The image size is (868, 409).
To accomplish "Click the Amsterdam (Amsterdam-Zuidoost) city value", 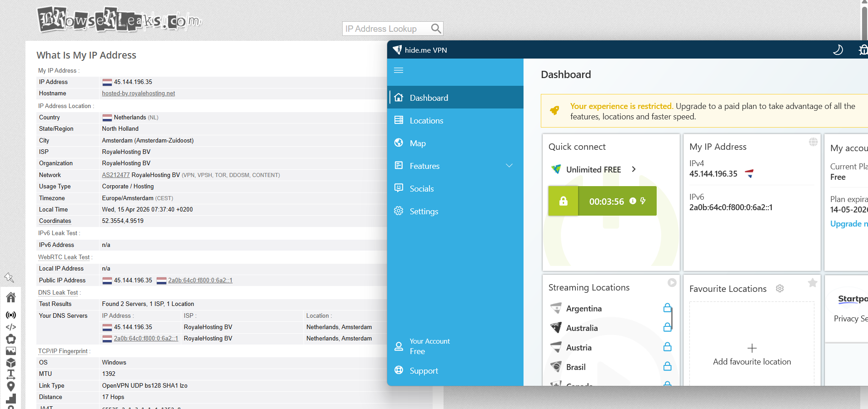I will [148, 141].
